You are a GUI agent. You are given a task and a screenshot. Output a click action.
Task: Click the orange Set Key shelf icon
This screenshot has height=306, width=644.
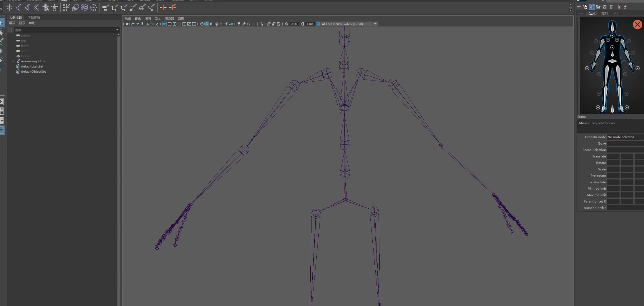pyautogui.click(x=163, y=8)
